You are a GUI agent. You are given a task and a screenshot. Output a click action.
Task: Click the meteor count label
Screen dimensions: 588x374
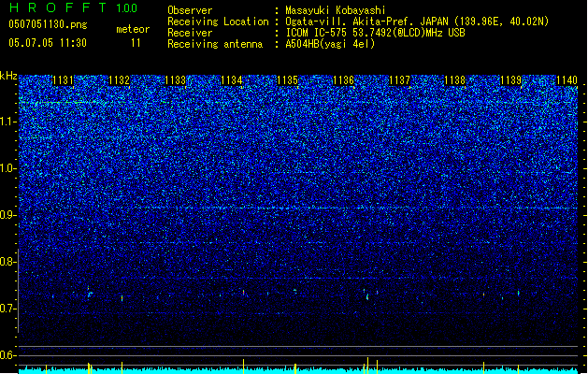coord(133,29)
